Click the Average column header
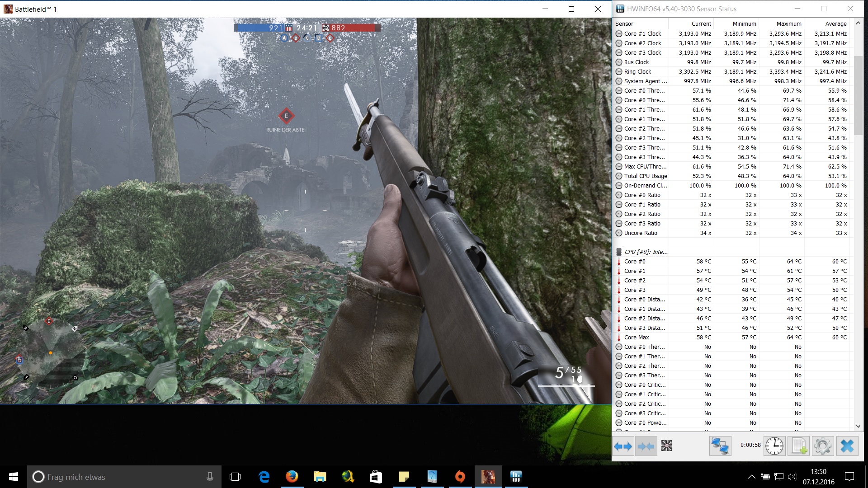 [835, 23]
